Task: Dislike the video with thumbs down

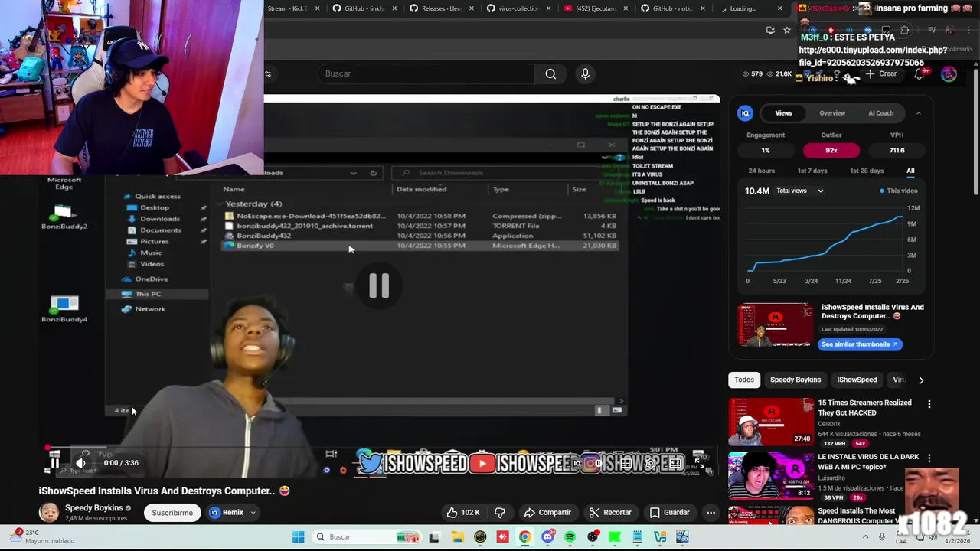Action: (500, 512)
